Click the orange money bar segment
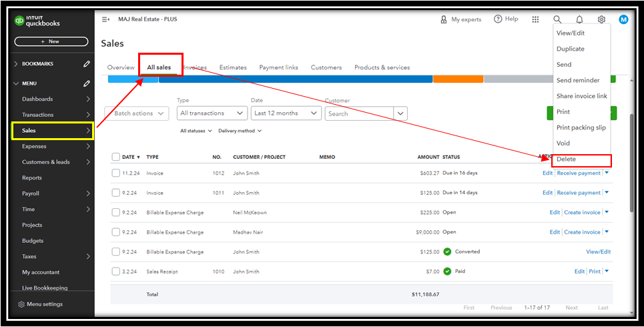This screenshot has height=327, width=644. (458, 79)
